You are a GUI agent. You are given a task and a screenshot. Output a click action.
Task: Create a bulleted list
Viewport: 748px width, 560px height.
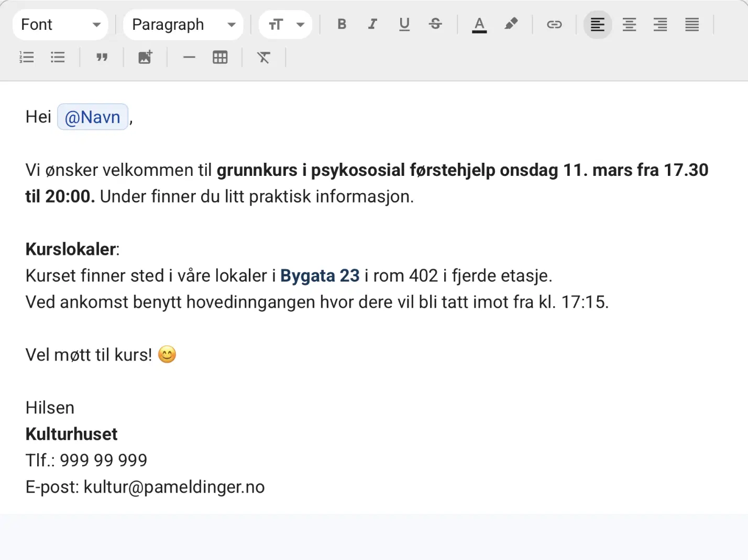pos(58,57)
